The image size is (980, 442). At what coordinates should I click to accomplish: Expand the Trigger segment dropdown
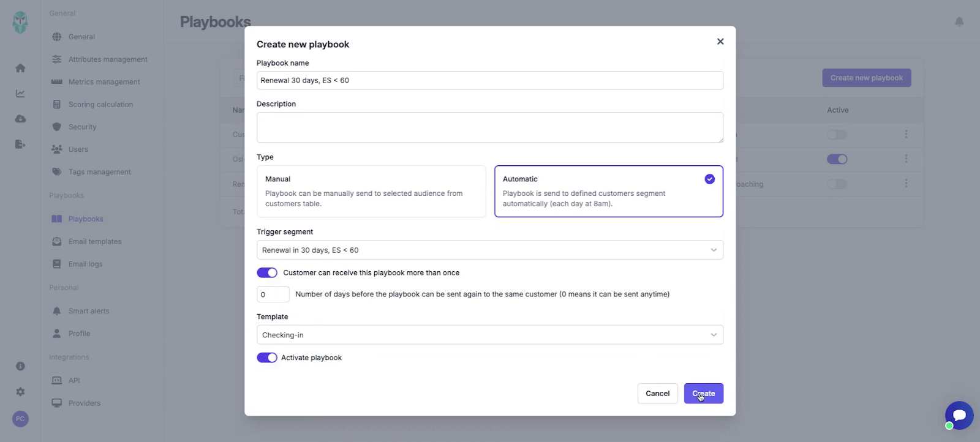pyautogui.click(x=489, y=250)
